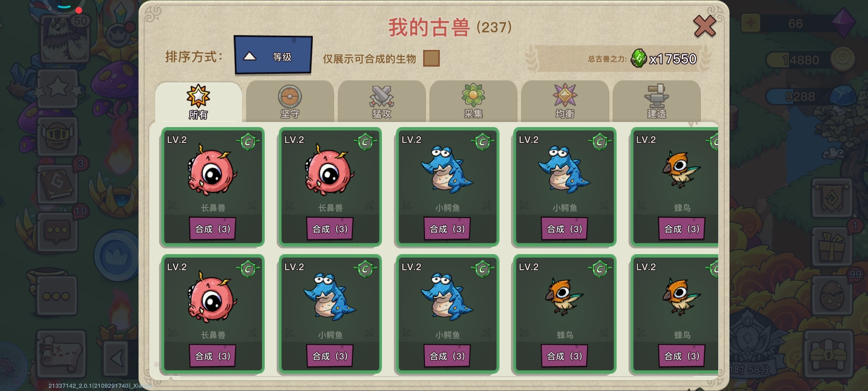The height and width of the screenshot is (391, 868).
Task: Tap the C rank badge on first card
Action: pyautogui.click(x=248, y=142)
